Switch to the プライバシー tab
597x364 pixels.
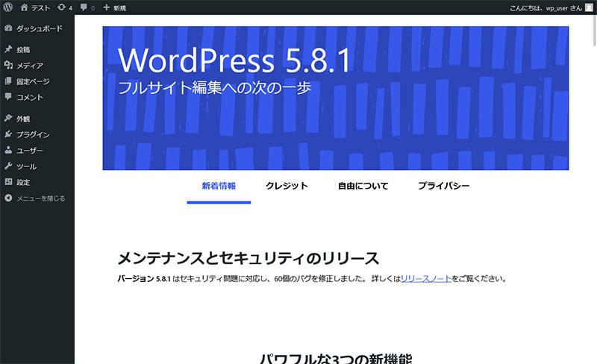tap(443, 186)
